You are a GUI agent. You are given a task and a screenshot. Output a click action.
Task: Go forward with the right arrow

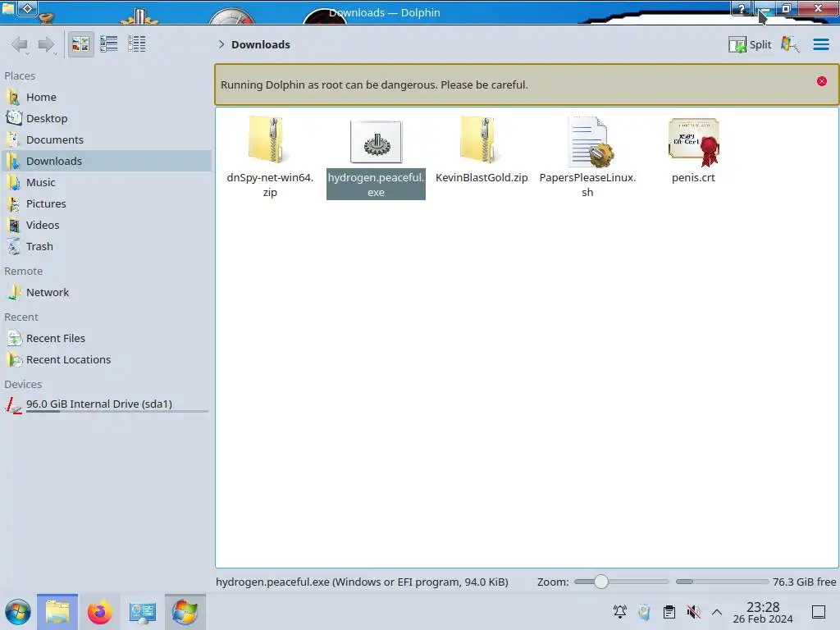pos(46,44)
